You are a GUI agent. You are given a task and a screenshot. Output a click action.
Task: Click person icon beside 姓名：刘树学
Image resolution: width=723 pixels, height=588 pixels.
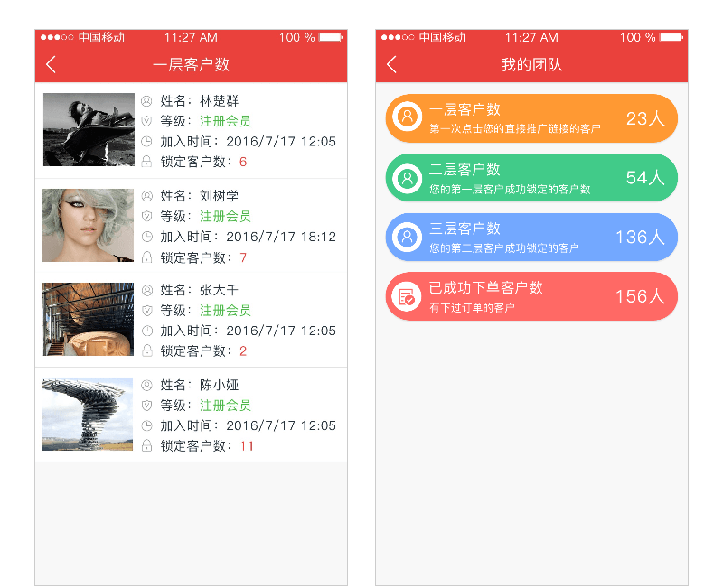click(146, 196)
